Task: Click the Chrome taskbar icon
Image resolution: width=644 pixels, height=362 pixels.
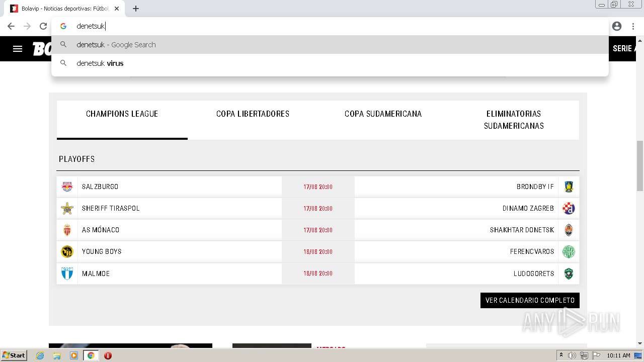Action: coord(91,355)
